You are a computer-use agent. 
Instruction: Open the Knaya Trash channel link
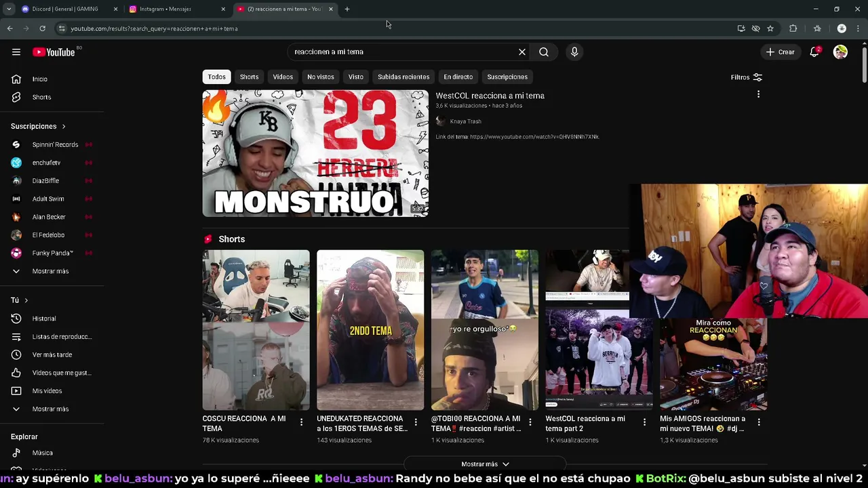click(466, 121)
